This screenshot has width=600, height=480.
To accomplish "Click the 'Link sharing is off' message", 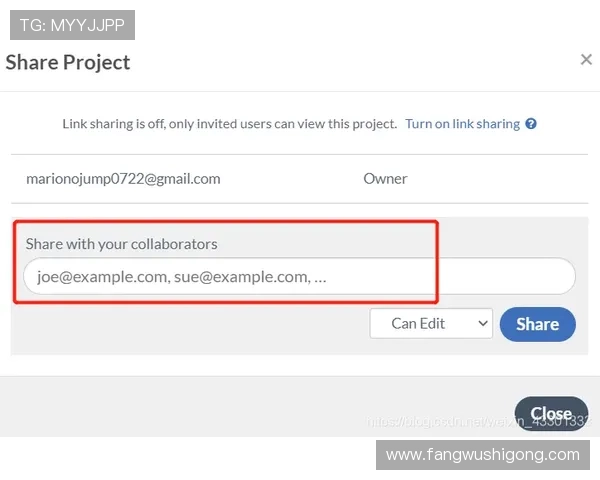I will click(230, 124).
